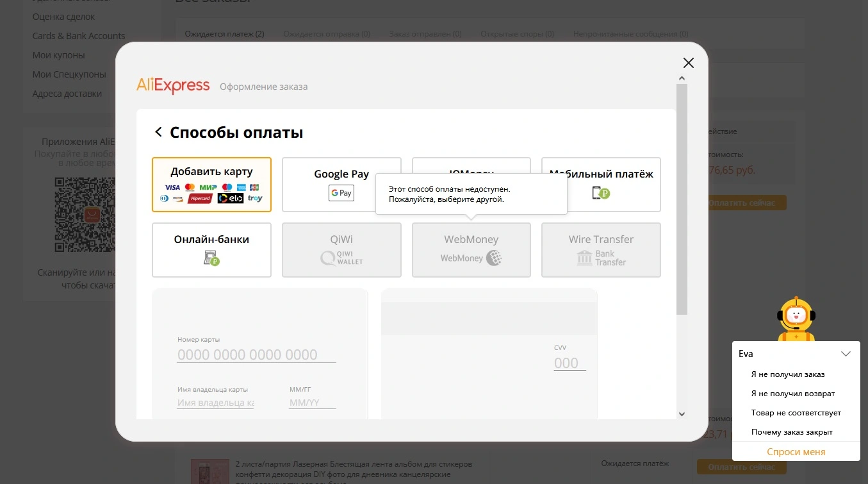Click the Hipercard logo
This screenshot has width=868, height=484.
click(x=200, y=199)
